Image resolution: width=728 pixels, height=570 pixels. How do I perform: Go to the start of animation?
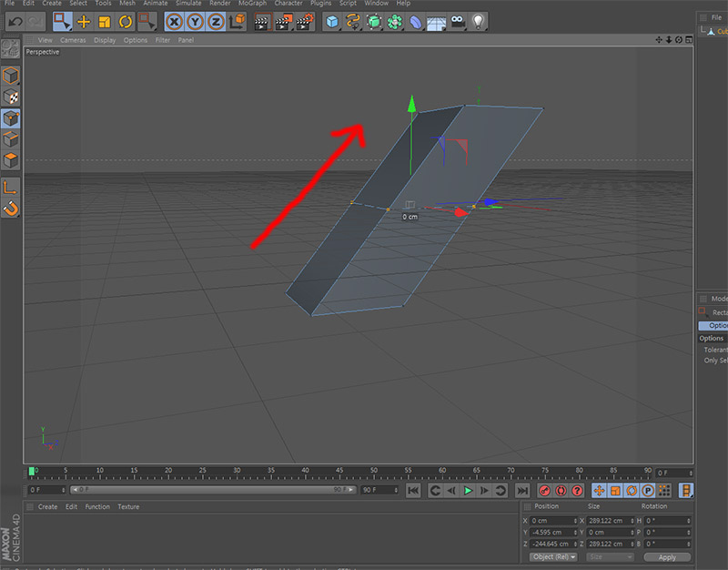point(413,491)
